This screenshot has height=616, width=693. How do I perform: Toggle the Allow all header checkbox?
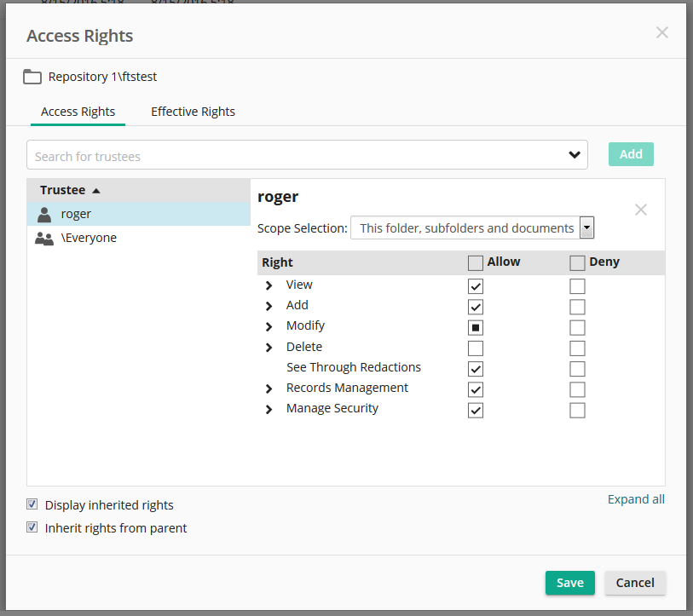(475, 263)
